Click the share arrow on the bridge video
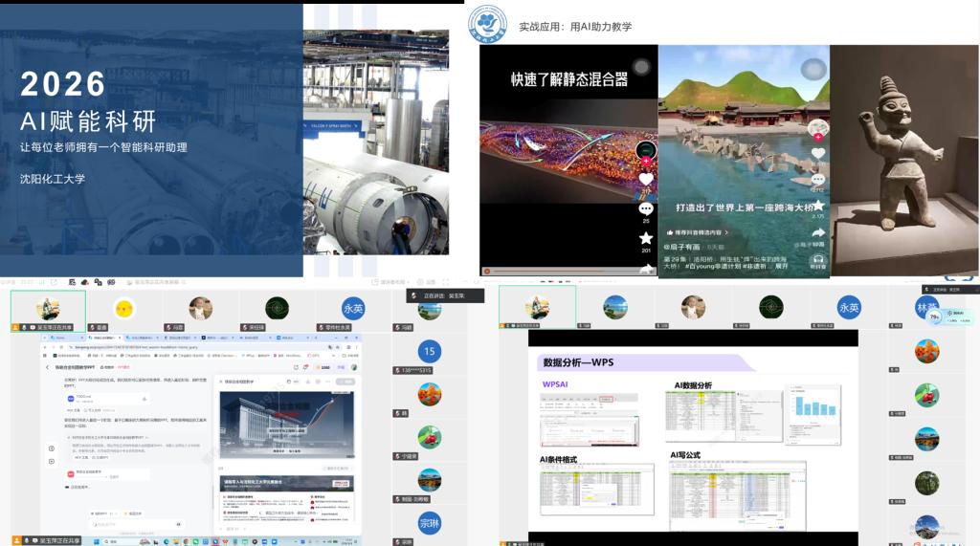The image size is (980, 546). (817, 231)
